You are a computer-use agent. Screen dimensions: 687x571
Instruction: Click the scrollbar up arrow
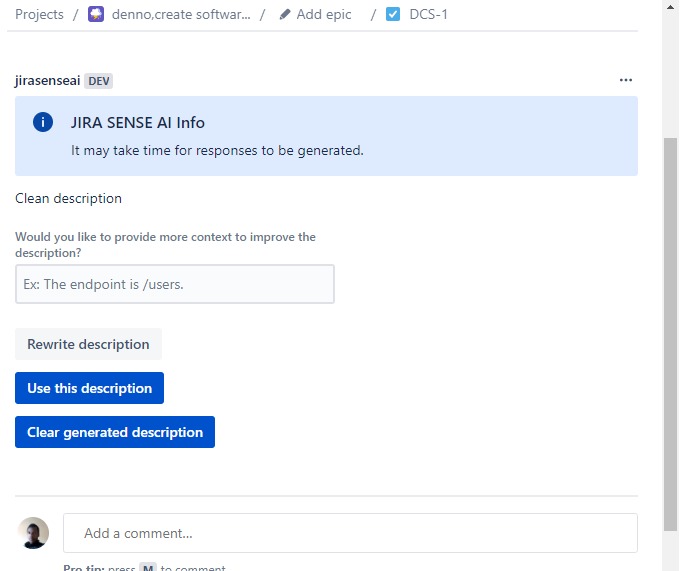670,7
